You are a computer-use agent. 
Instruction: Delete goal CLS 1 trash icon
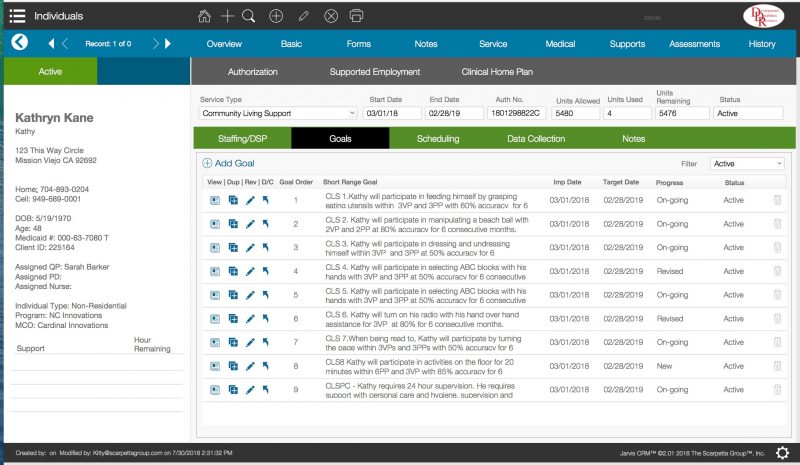[778, 200]
